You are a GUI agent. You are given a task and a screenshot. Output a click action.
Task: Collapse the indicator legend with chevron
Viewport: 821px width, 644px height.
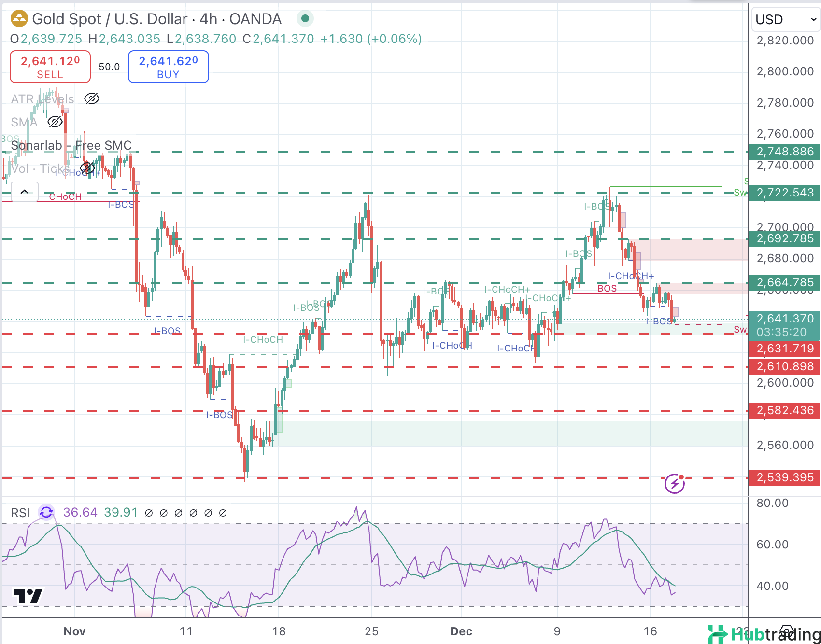tap(24, 192)
